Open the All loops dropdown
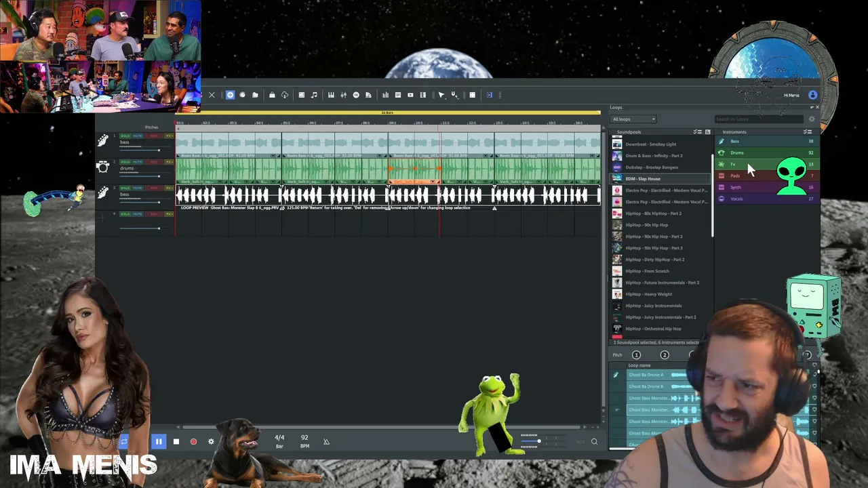This screenshot has width=868, height=488. click(633, 119)
